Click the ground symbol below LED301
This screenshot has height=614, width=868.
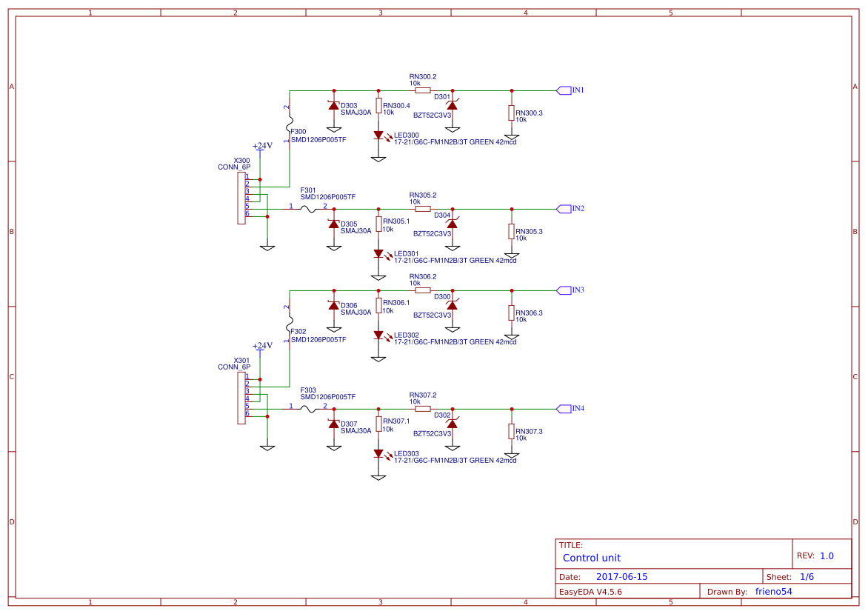click(378, 276)
